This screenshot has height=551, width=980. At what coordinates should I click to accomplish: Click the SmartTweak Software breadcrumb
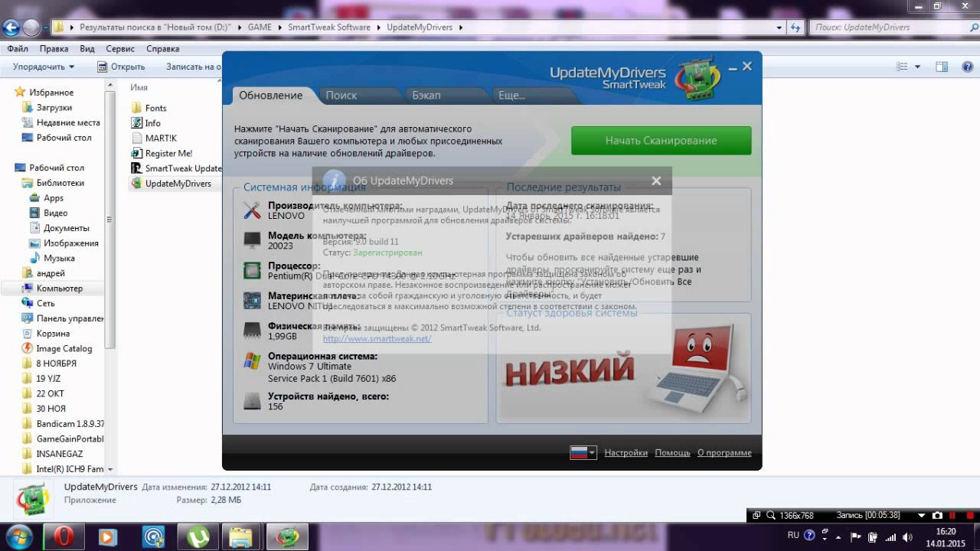coord(329,27)
